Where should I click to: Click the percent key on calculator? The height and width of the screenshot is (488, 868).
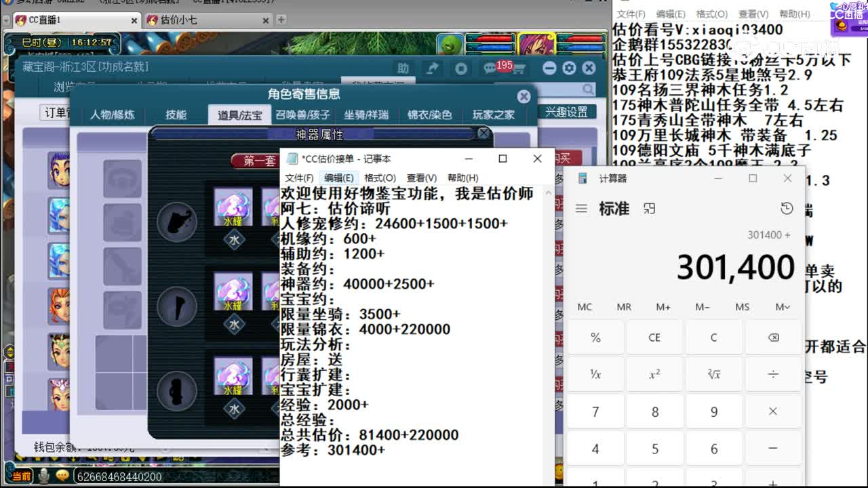coord(595,338)
